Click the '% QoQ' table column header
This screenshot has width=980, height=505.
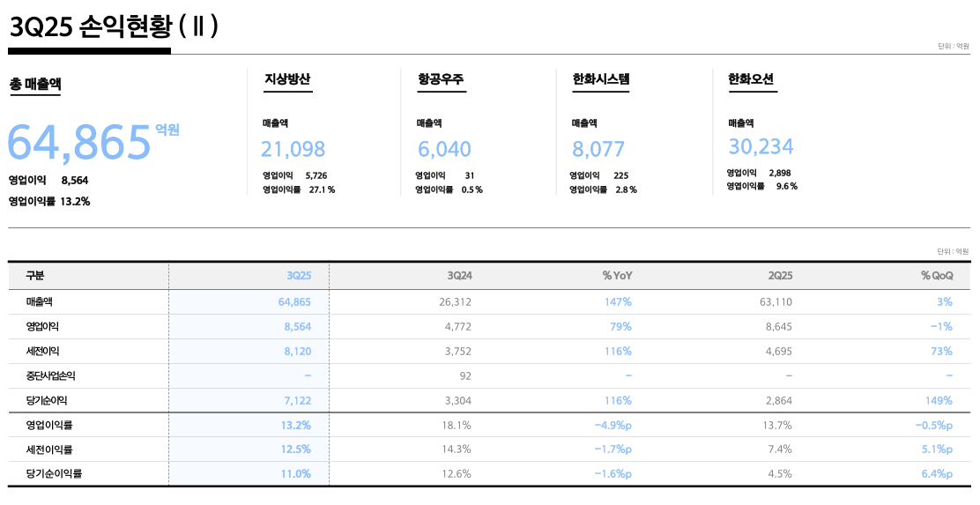937,276
